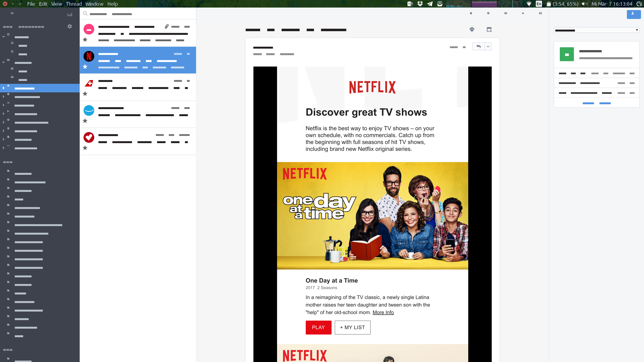The height and width of the screenshot is (362, 644).
Task: Print the open email
Action: 472,29
